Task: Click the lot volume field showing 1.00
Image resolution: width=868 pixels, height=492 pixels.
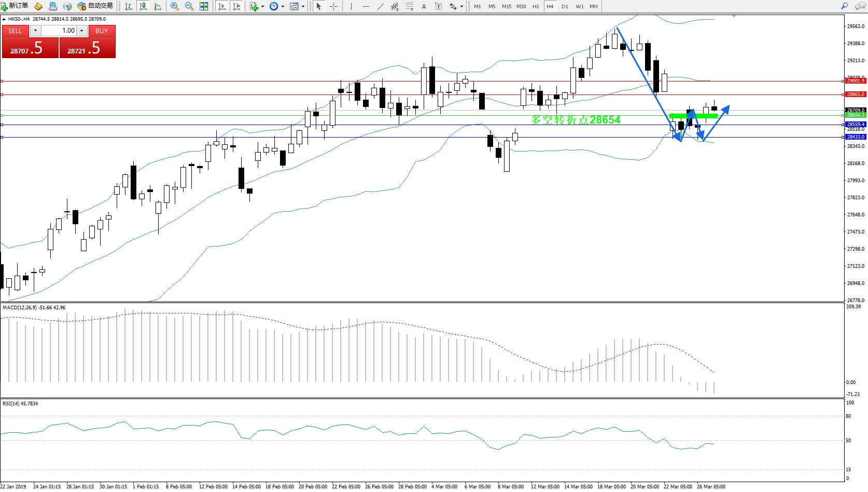Action: [59, 31]
